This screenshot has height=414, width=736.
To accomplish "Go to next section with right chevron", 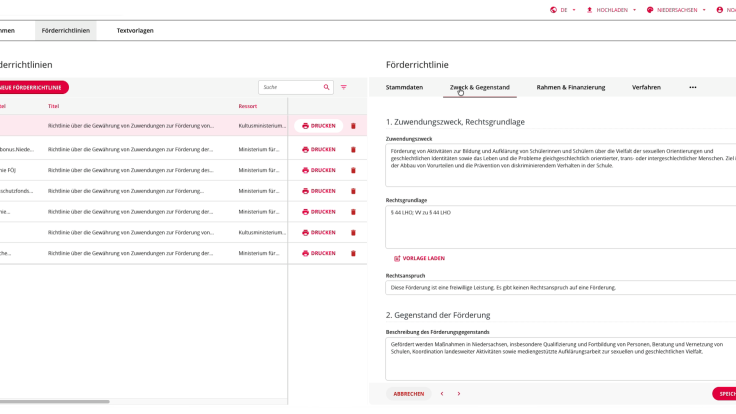I will pyautogui.click(x=459, y=394).
